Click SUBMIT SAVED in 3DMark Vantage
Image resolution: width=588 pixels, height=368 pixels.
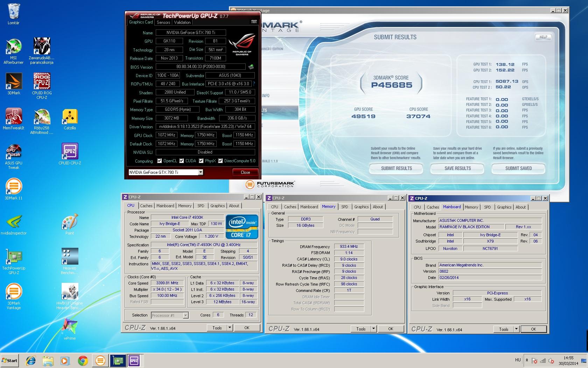pyautogui.click(x=518, y=168)
